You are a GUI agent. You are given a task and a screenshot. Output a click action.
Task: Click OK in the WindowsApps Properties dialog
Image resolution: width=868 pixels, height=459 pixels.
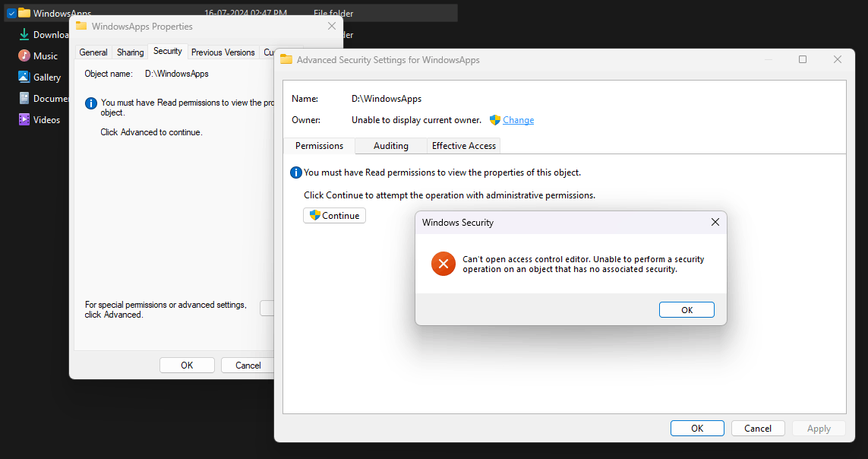187,365
